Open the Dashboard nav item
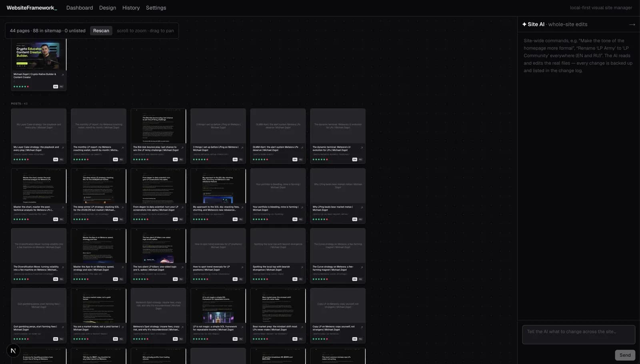The height and width of the screenshot is (364, 640). pos(80,8)
